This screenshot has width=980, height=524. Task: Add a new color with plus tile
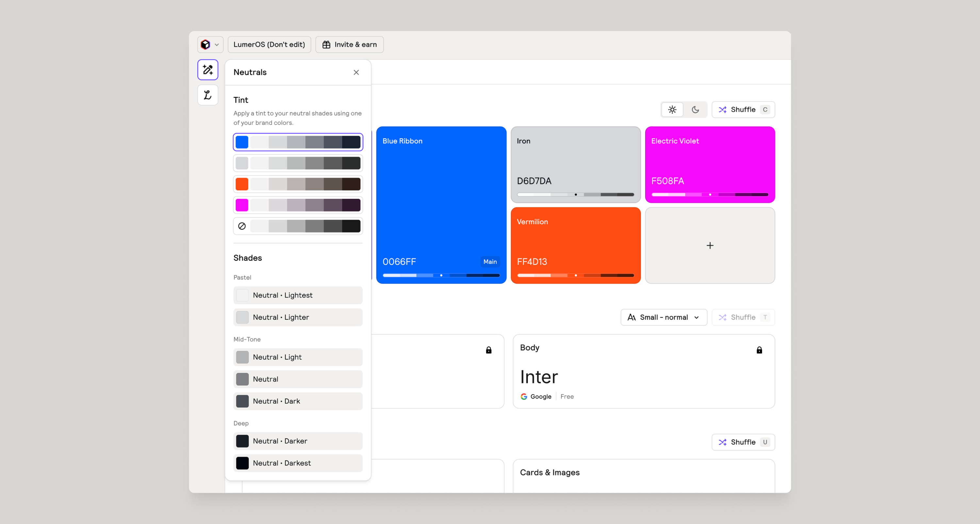tap(710, 245)
